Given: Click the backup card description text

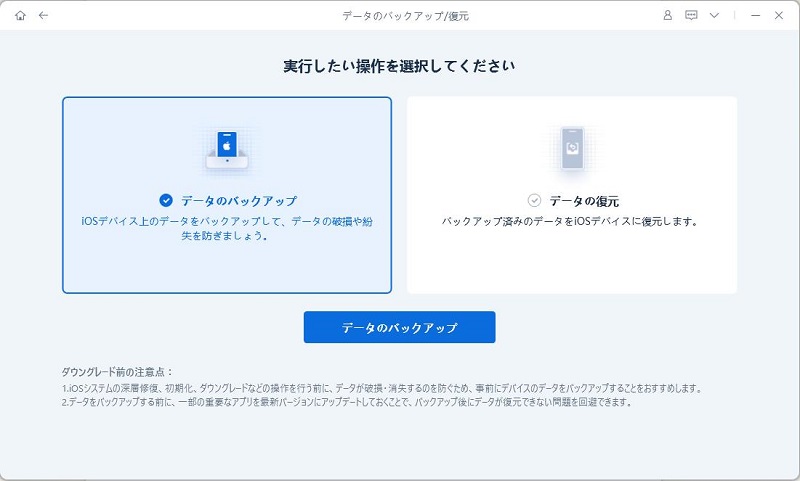Looking at the screenshot, I should point(227,229).
